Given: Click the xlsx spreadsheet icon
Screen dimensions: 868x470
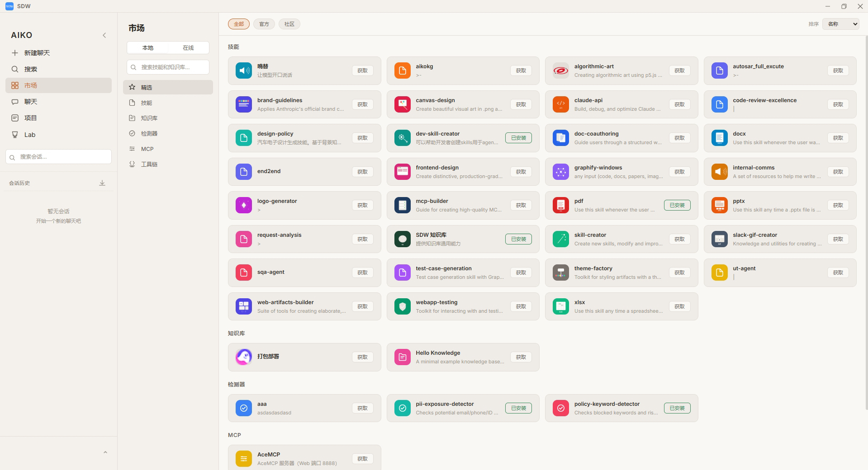Looking at the screenshot, I should pos(561,306).
